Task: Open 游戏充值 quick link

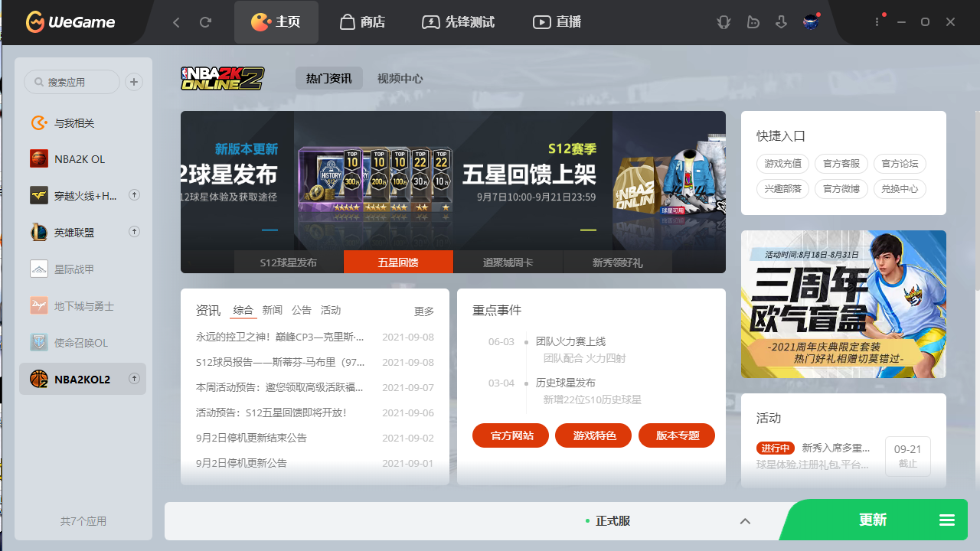Action: (x=782, y=164)
